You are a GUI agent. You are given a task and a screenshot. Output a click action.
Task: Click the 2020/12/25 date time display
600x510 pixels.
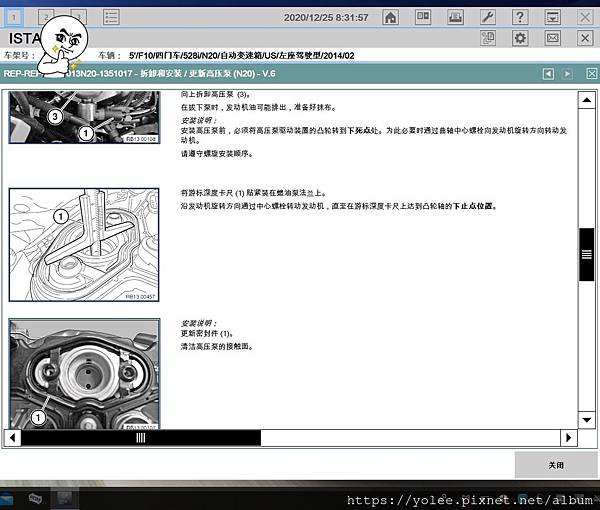pyautogui.click(x=326, y=18)
